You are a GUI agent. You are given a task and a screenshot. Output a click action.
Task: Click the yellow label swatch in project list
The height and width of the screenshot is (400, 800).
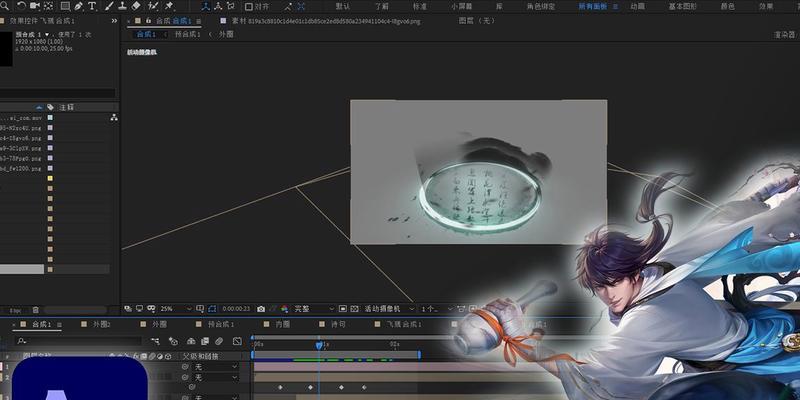pyautogui.click(x=50, y=178)
